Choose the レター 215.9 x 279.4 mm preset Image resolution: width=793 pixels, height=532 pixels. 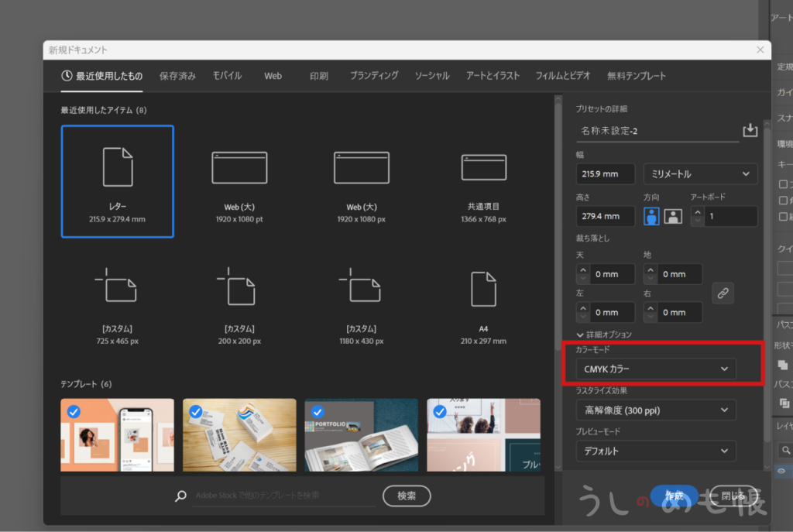coord(117,181)
